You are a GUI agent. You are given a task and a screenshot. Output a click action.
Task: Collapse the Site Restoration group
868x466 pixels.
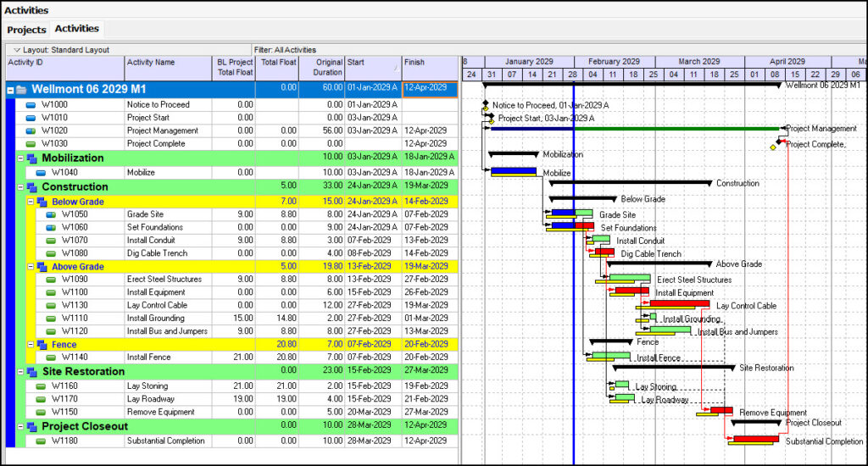(x=20, y=372)
